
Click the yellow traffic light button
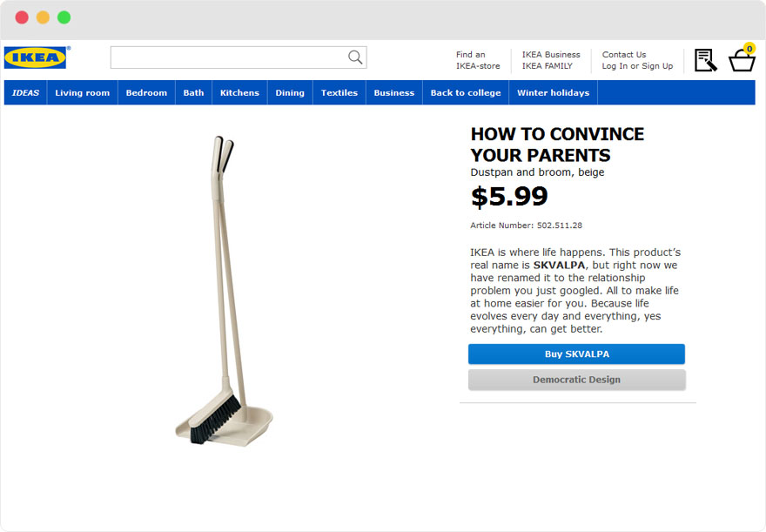tap(42, 17)
